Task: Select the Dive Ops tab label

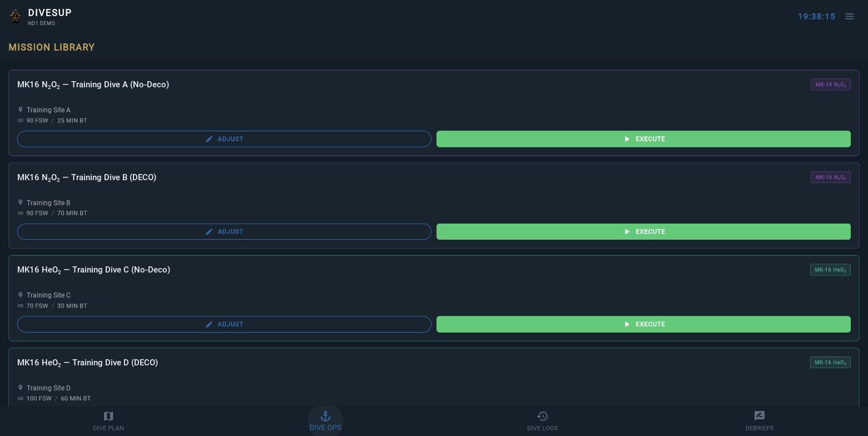Action: (325, 428)
